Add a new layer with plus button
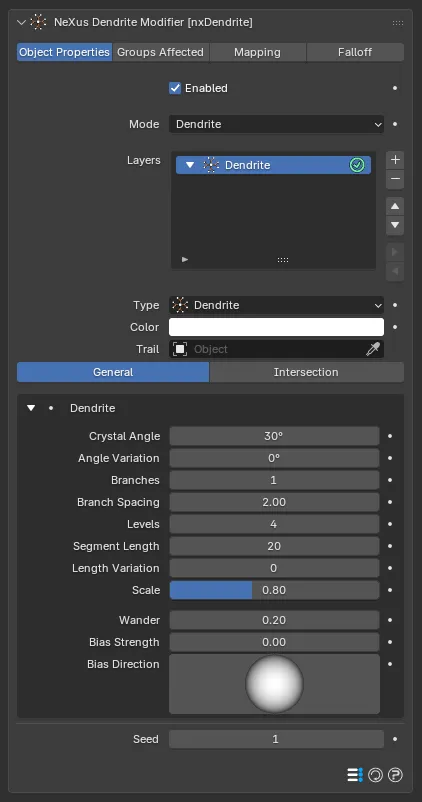Screen dimensions: 422x802 click(x=395, y=160)
